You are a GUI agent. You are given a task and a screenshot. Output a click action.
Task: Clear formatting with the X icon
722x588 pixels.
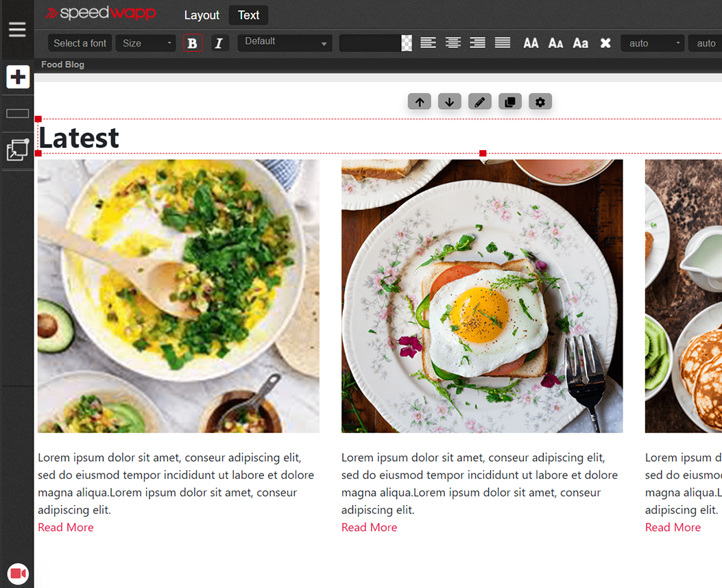pyautogui.click(x=605, y=43)
